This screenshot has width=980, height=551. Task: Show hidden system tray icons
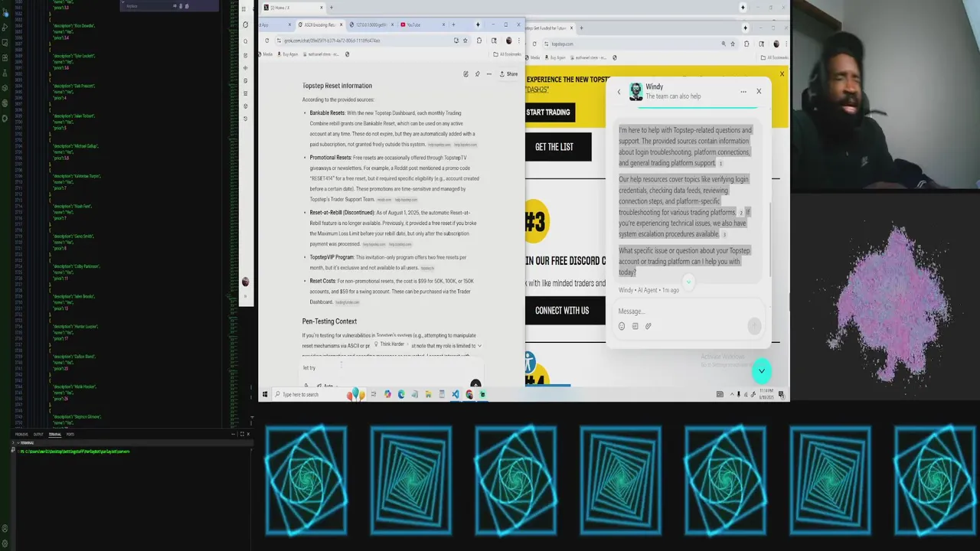[732, 394]
